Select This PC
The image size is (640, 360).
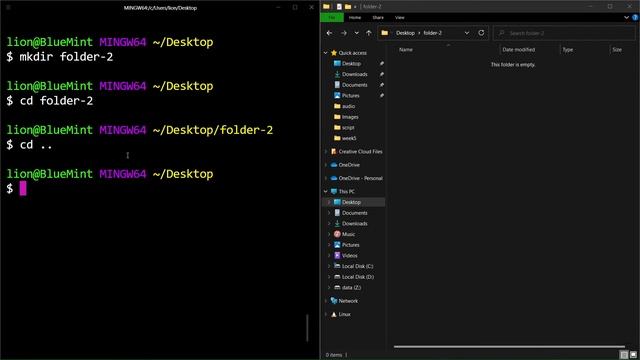[x=347, y=191]
